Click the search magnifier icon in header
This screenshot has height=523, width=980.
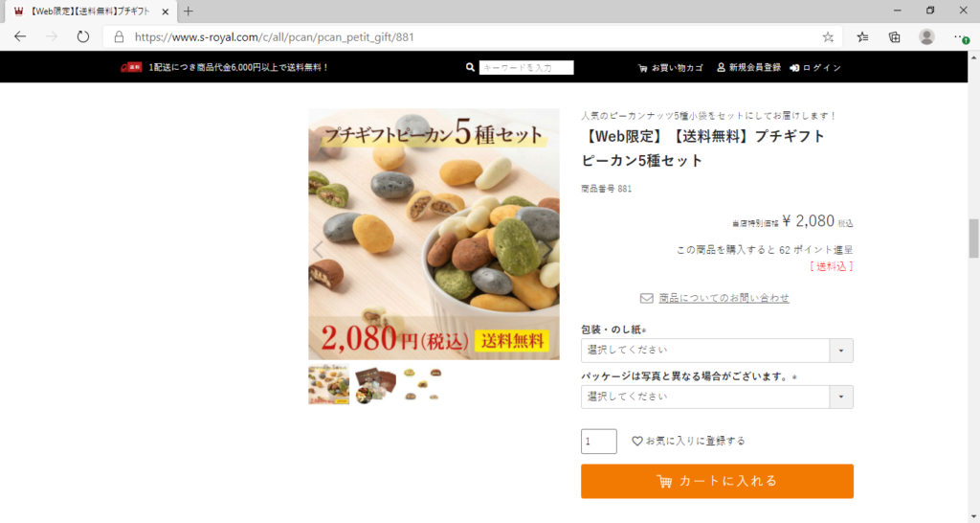[x=470, y=68]
